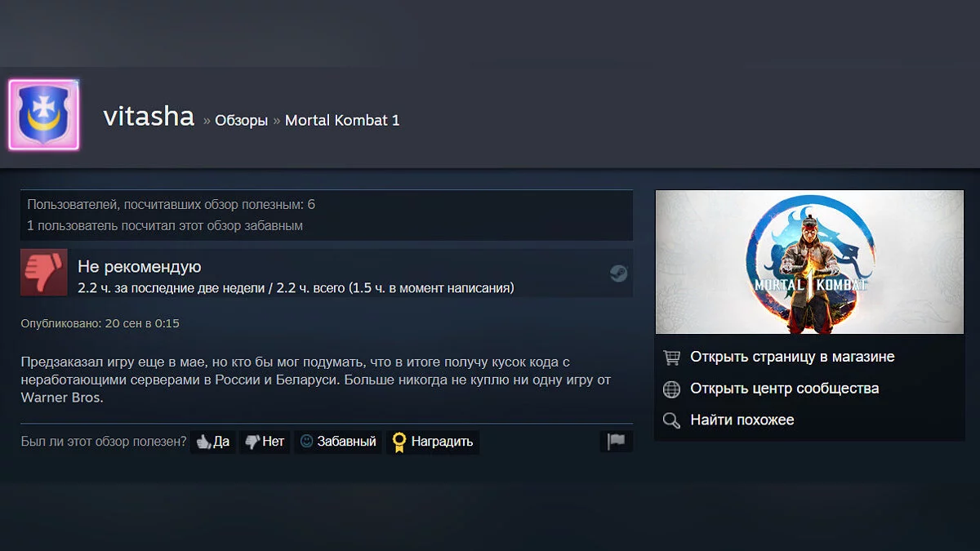The image size is (980, 551).
Task: Click the award ribbon icon
Action: (399, 442)
